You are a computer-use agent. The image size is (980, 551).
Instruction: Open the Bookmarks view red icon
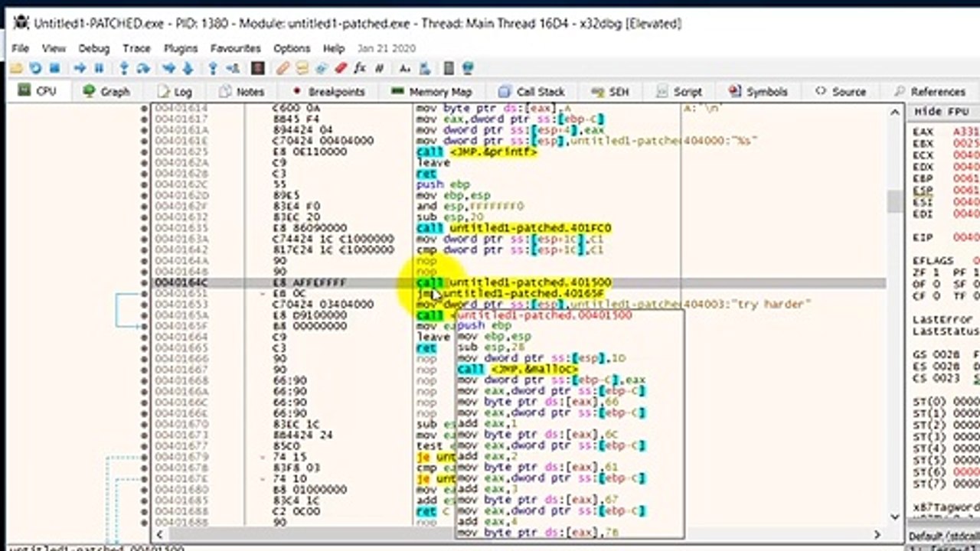pos(341,68)
